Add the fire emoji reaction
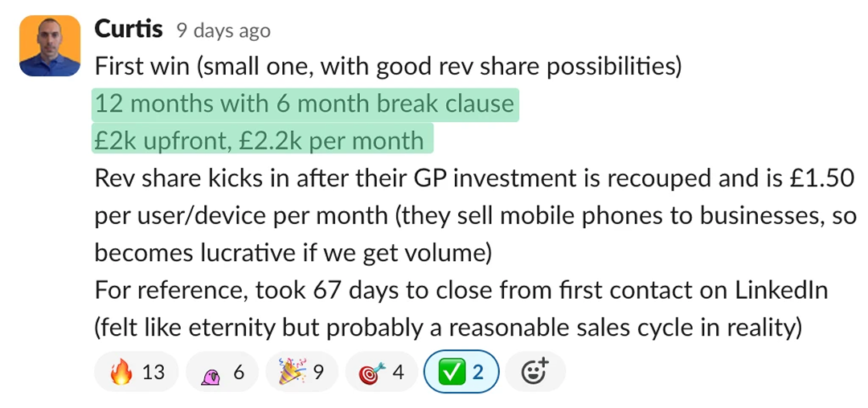Viewport: 868px width, 408px height. tap(137, 373)
